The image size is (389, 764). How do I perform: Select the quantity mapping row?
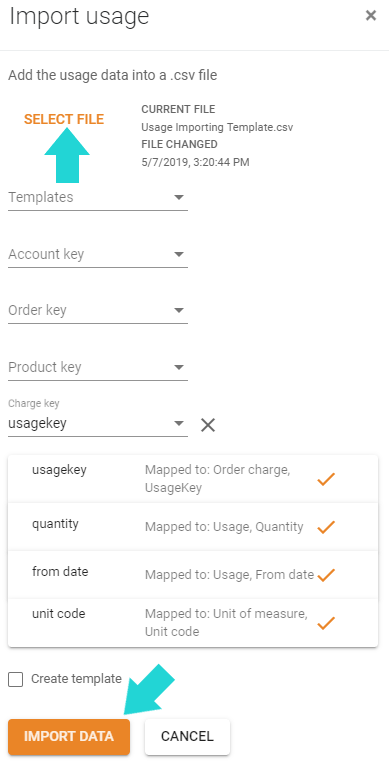tap(193, 527)
